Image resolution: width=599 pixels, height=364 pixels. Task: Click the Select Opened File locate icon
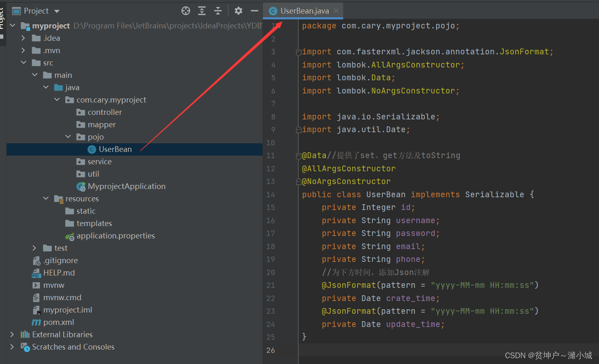(x=186, y=11)
